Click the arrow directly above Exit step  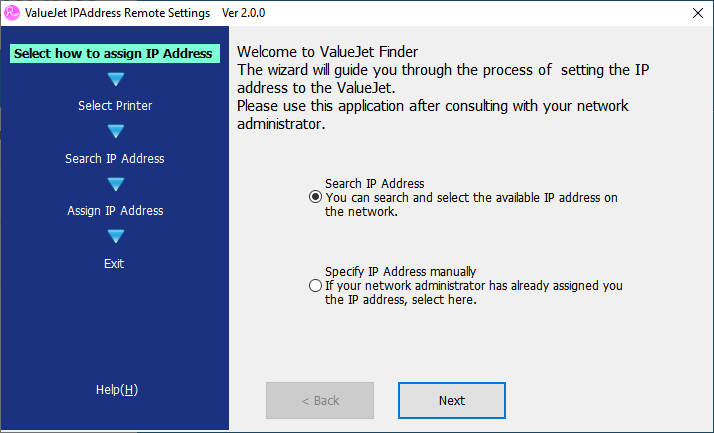[115, 236]
